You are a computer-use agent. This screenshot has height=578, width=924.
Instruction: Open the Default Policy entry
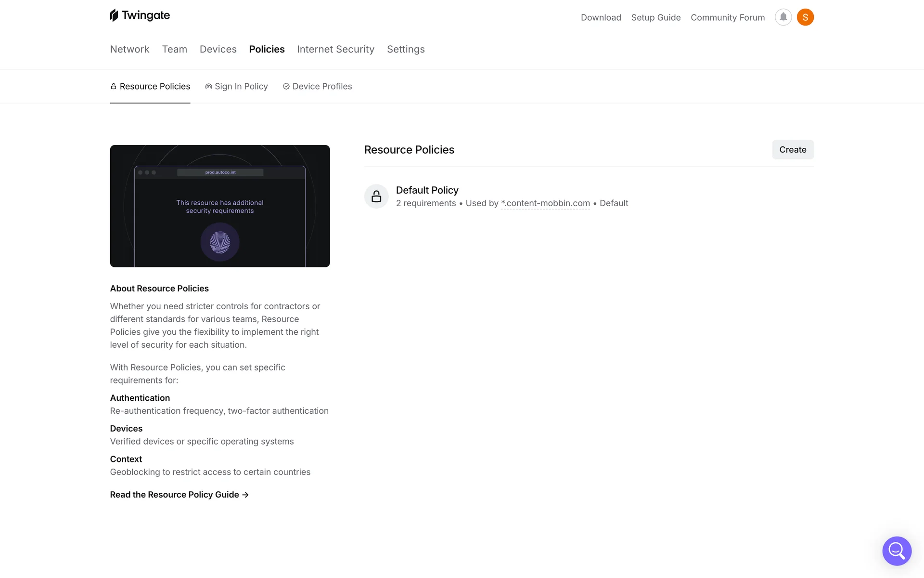(x=427, y=190)
